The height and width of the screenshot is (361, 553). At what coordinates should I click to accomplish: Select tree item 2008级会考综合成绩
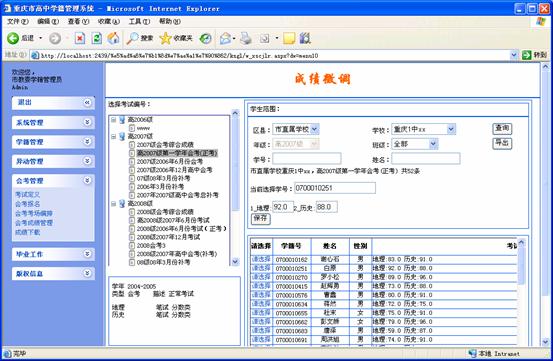pyautogui.click(x=165, y=212)
